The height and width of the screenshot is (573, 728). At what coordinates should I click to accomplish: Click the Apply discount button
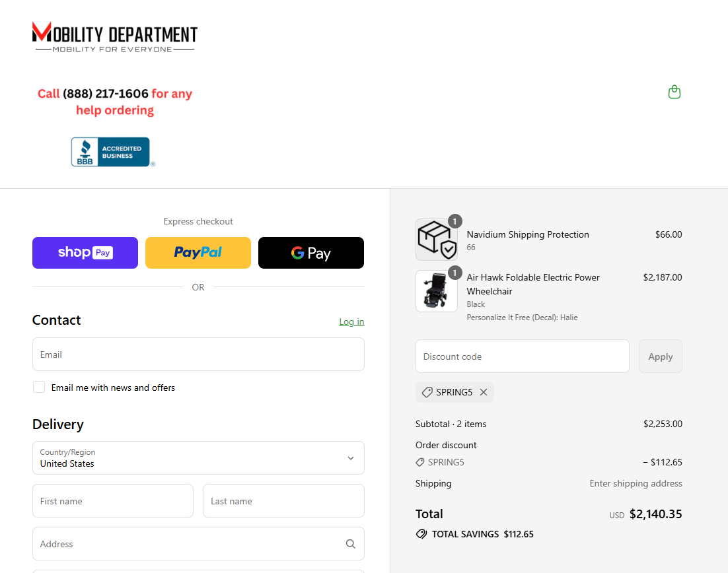click(x=660, y=356)
